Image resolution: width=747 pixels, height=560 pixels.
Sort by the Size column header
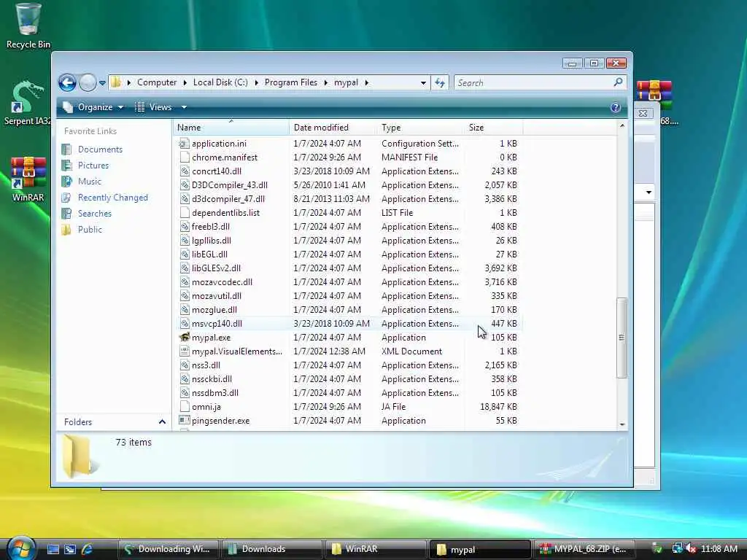(x=494, y=128)
